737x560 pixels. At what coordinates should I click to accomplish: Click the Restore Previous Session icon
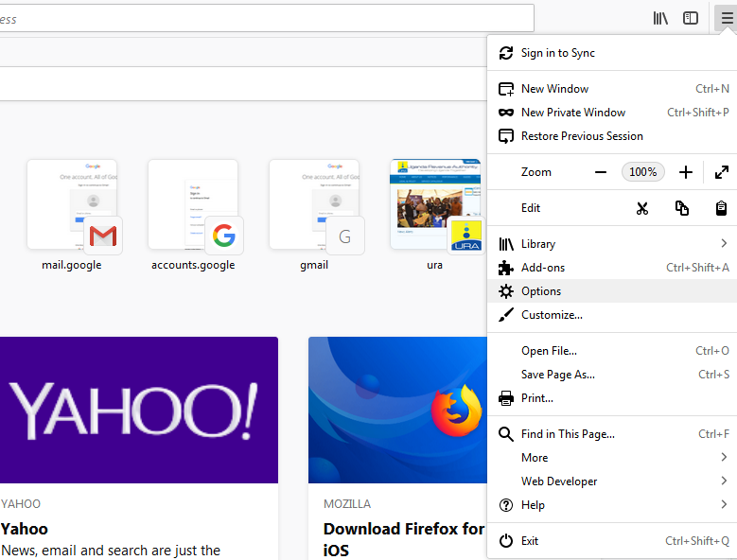click(506, 136)
